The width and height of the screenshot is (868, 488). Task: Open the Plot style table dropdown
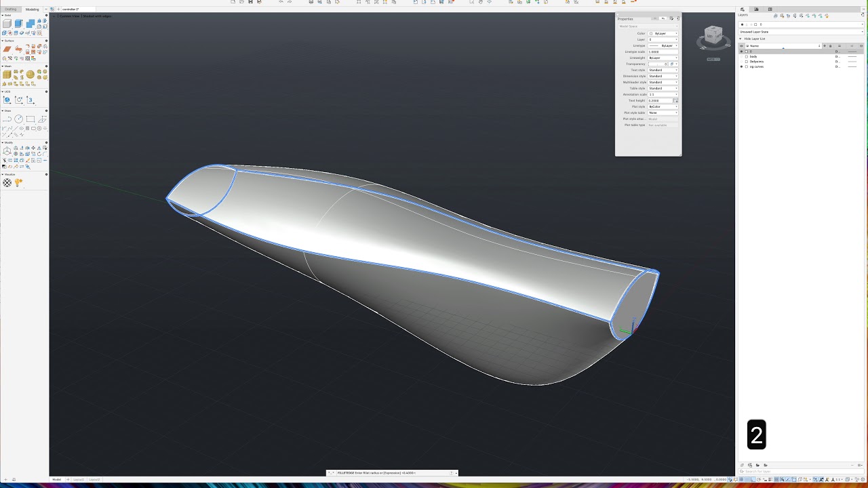point(663,113)
